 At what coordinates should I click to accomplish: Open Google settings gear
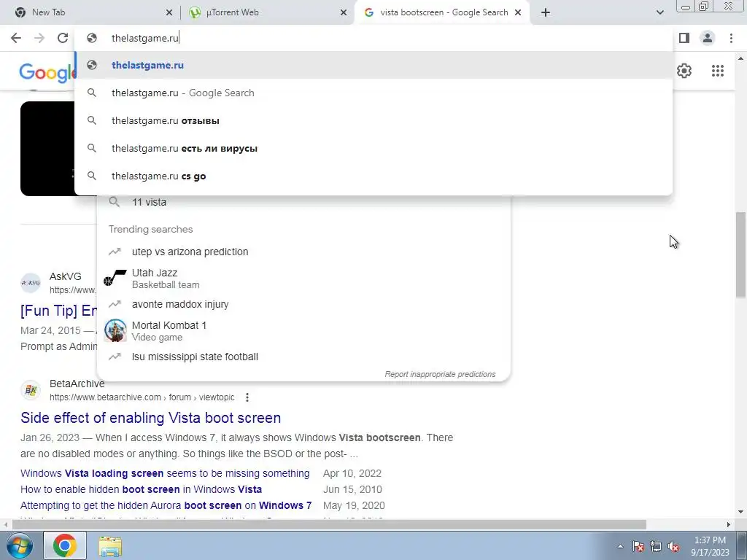coord(684,71)
